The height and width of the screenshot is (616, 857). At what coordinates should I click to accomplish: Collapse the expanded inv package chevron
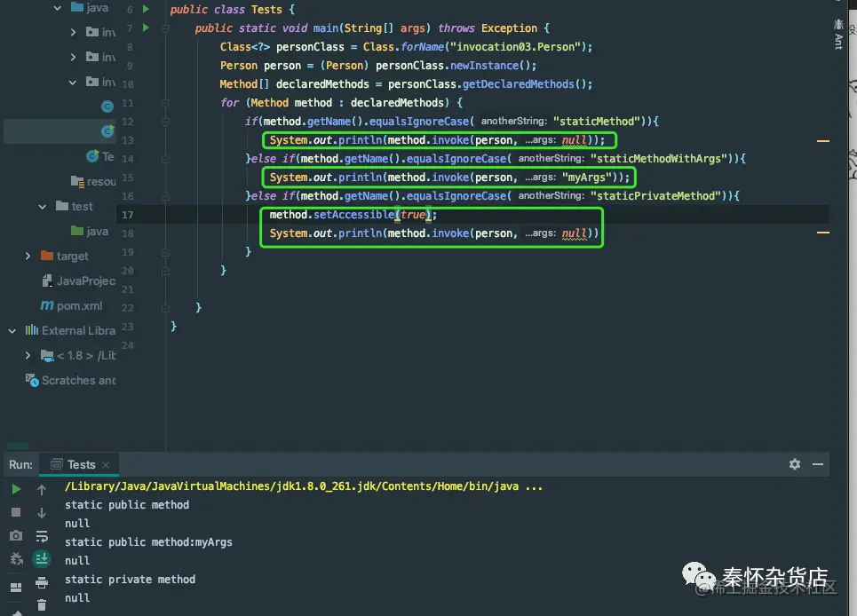tap(73, 82)
